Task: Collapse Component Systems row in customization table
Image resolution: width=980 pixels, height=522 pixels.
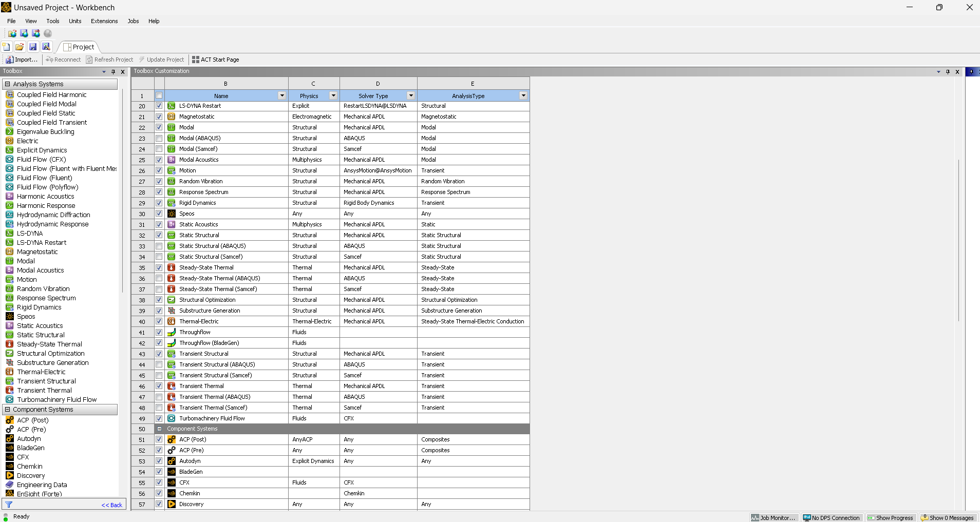Action: pyautogui.click(x=159, y=429)
